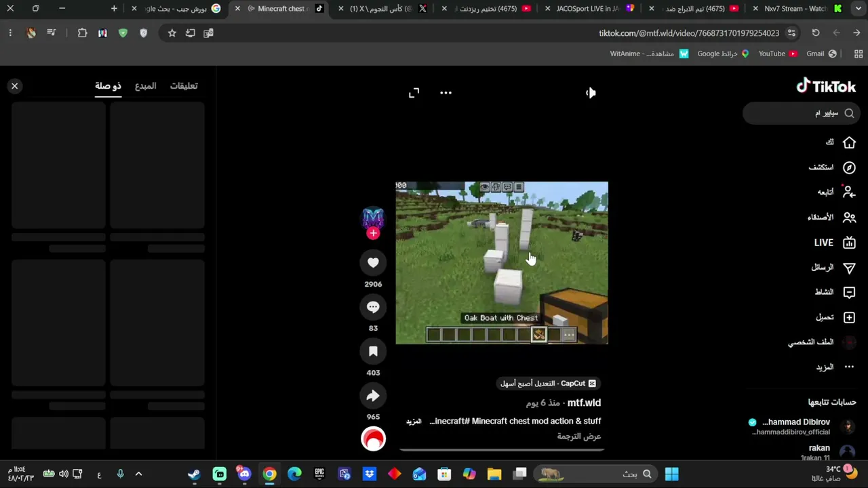Open the video comments bubble icon

(x=373, y=307)
